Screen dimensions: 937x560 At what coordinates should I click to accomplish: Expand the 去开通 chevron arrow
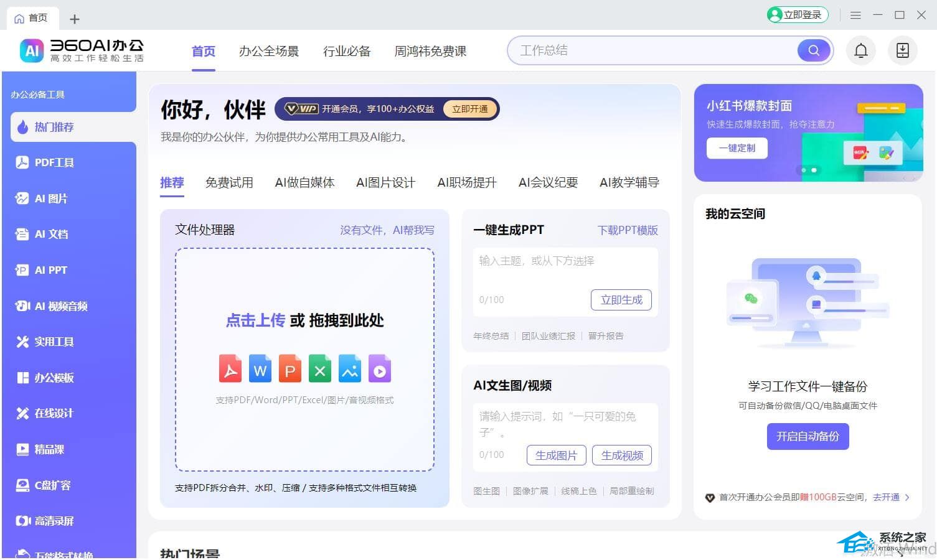tap(907, 497)
